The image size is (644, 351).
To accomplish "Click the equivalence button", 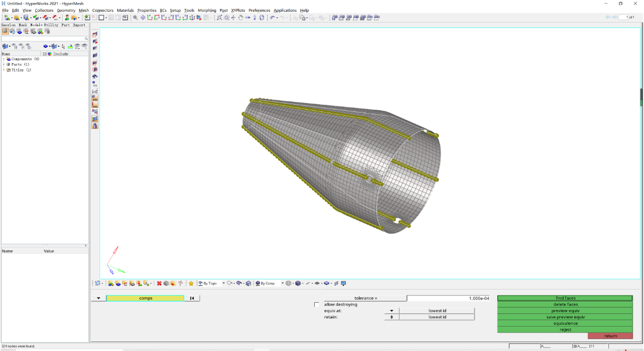I will point(565,323).
